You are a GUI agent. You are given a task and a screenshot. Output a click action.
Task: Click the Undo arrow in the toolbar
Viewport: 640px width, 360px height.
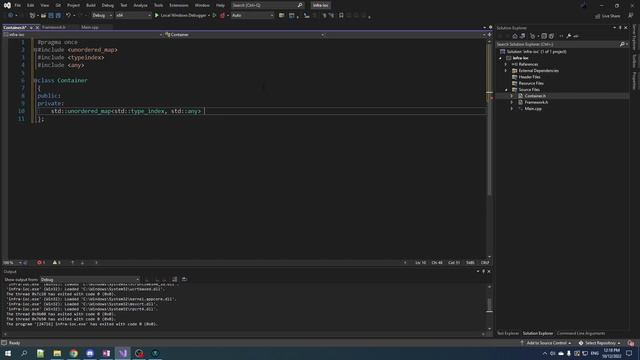pos(68,16)
